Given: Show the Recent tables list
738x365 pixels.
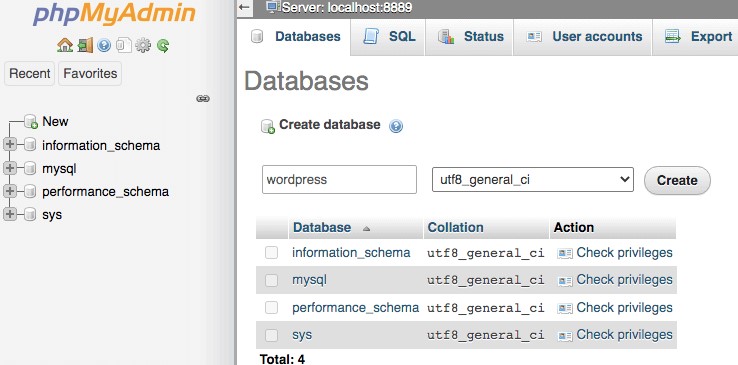Looking at the screenshot, I should (x=30, y=73).
